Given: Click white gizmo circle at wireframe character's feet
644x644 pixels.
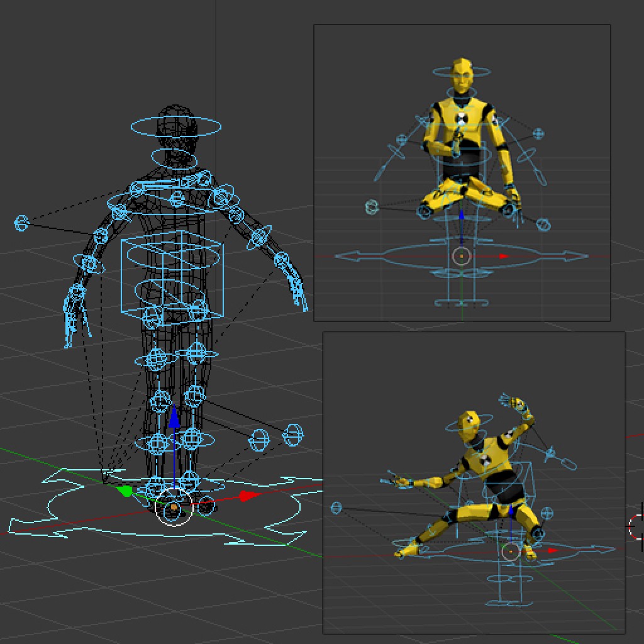Looking at the screenshot, I should [x=174, y=507].
